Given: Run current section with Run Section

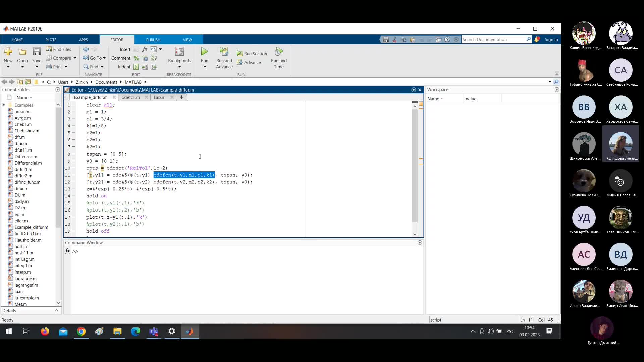Looking at the screenshot, I should (252, 54).
